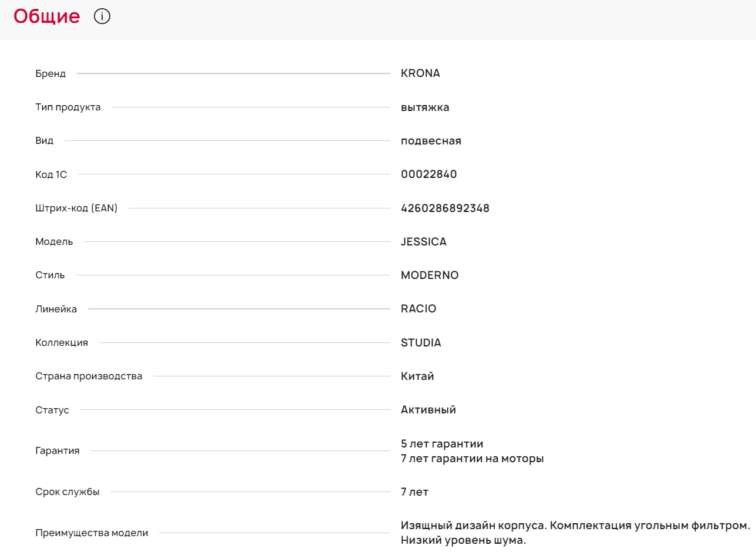Click the Срок службы label
The image size is (756, 552).
tap(67, 492)
